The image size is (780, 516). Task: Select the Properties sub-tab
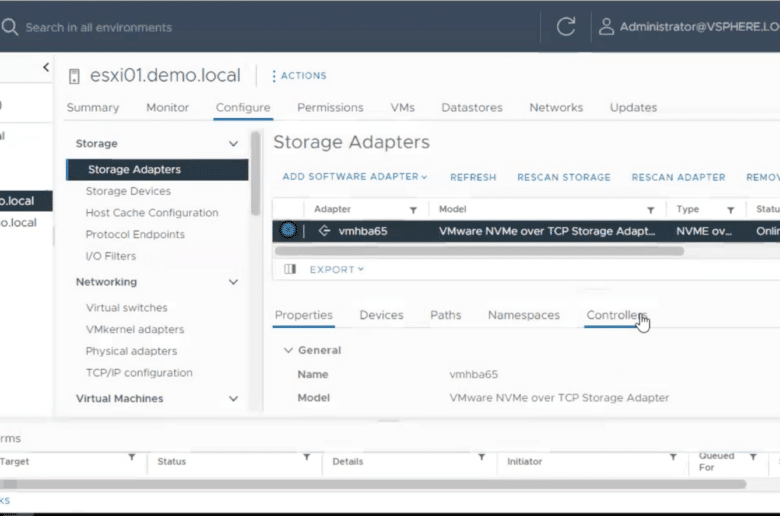coord(303,315)
